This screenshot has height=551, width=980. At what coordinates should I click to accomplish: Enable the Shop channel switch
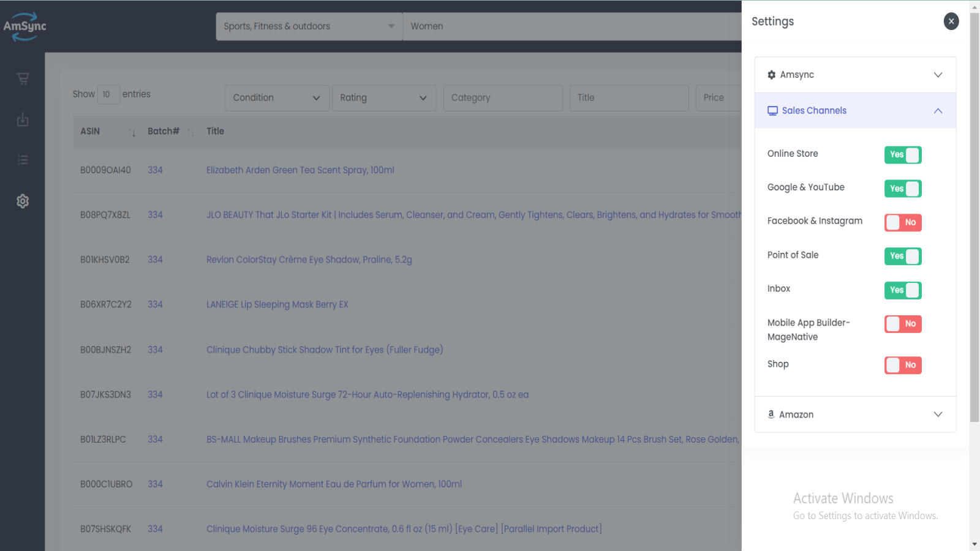pos(903,365)
